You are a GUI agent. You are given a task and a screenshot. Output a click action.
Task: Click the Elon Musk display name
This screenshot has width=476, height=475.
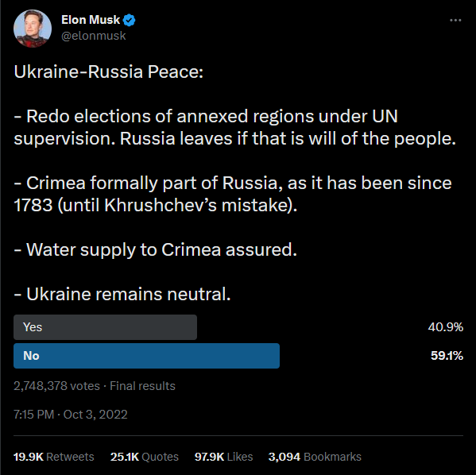[x=91, y=20]
